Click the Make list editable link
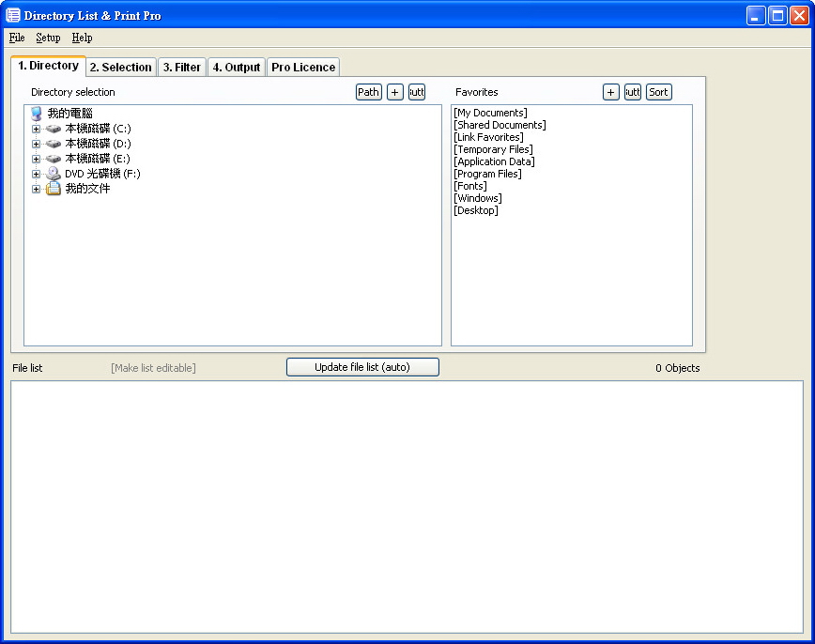This screenshot has width=815, height=644. tap(153, 368)
